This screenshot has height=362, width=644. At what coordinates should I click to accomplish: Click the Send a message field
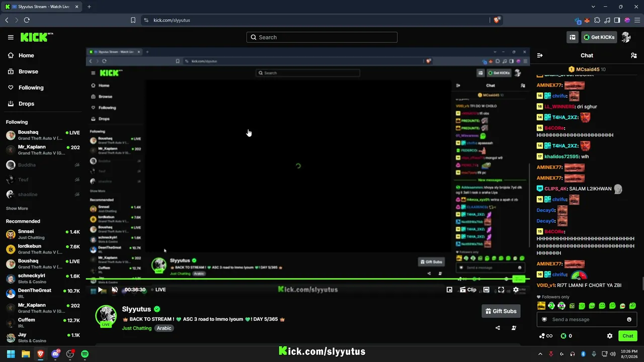587,319
